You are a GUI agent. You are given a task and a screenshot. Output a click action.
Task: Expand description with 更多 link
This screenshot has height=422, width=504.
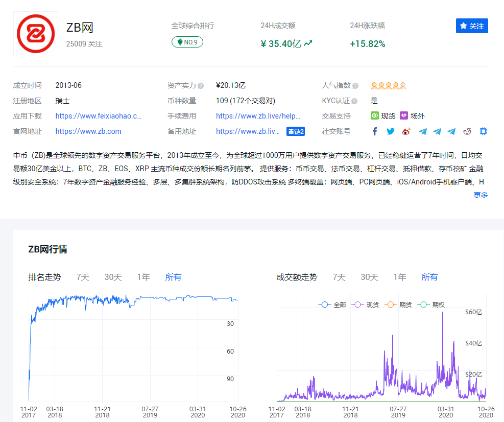pyautogui.click(x=481, y=195)
